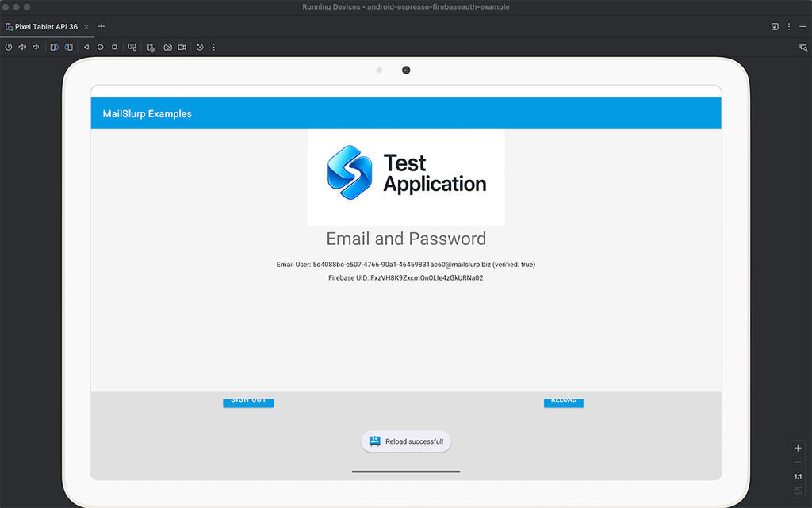812x508 pixels.
Task: Click the emulator Overview square button
Action: 114,47
